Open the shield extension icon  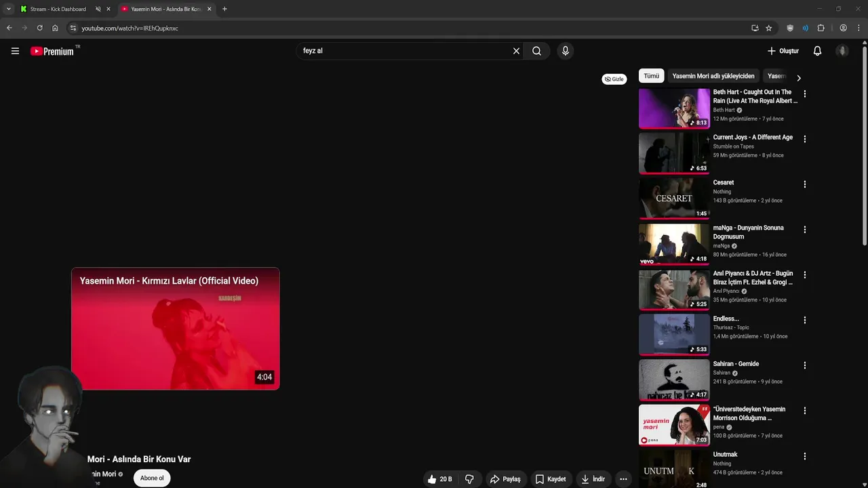click(x=790, y=28)
